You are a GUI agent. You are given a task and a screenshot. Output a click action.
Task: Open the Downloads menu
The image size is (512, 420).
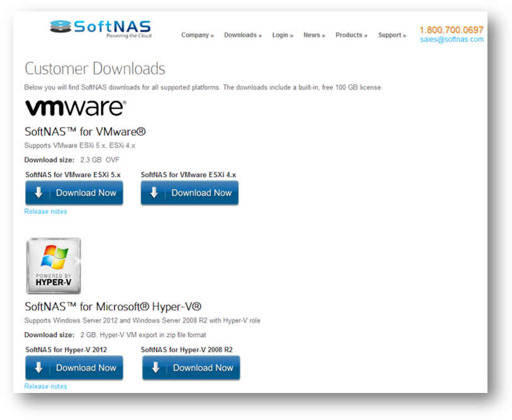pyautogui.click(x=243, y=35)
